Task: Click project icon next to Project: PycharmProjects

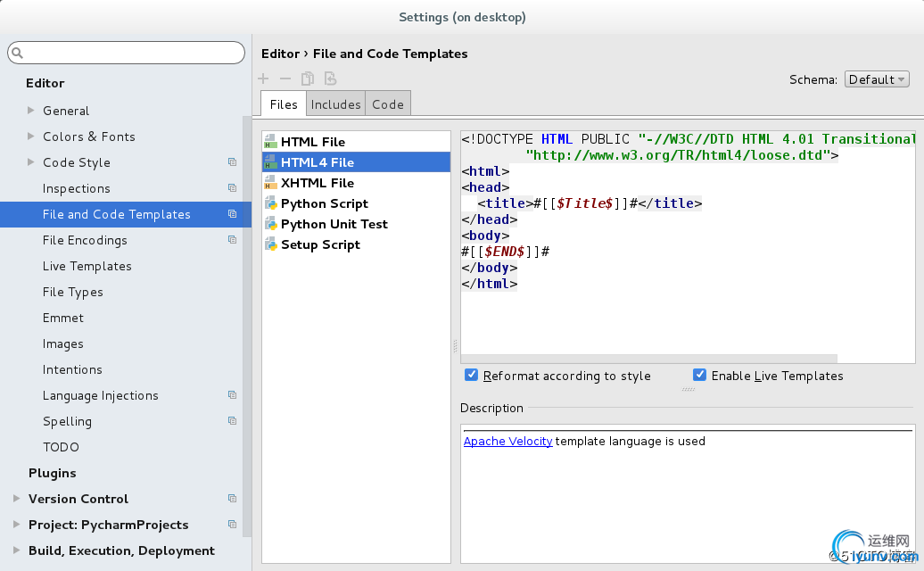Action: pyautogui.click(x=232, y=525)
